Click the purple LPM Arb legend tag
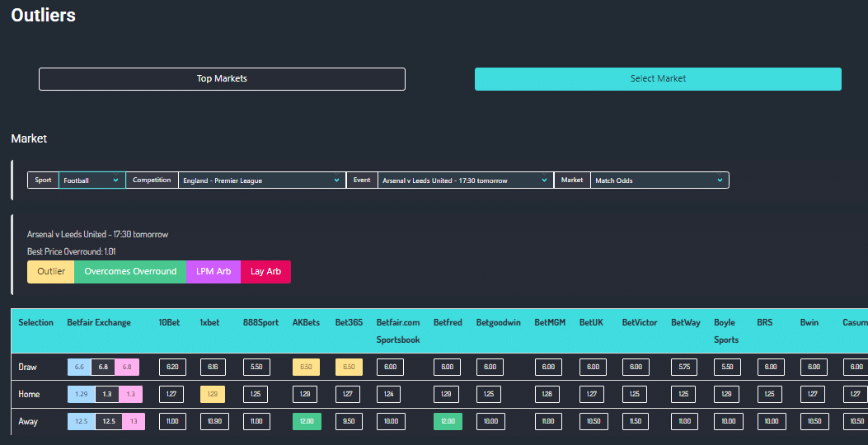Image resolution: width=868 pixels, height=445 pixels. [213, 272]
